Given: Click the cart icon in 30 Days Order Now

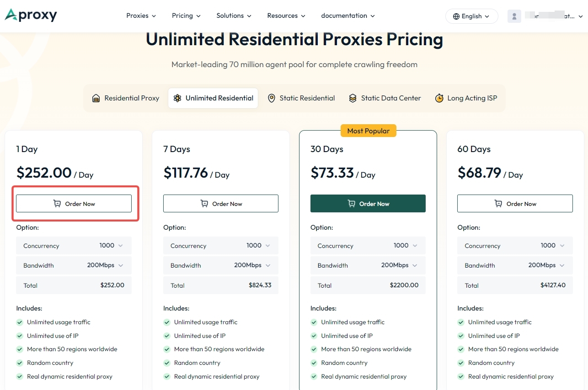Looking at the screenshot, I should click(x=351, y=204).
